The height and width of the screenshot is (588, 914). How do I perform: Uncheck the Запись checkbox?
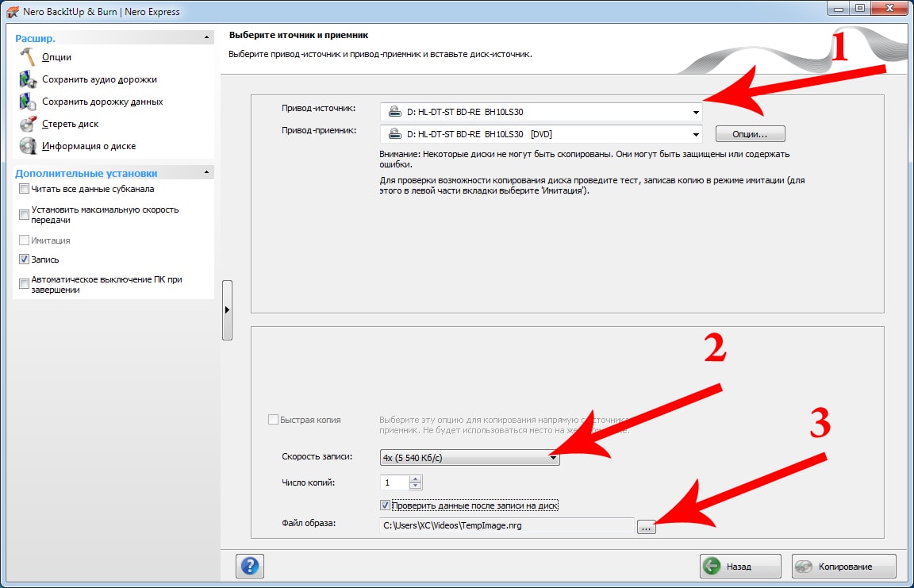tap(24, 259)
